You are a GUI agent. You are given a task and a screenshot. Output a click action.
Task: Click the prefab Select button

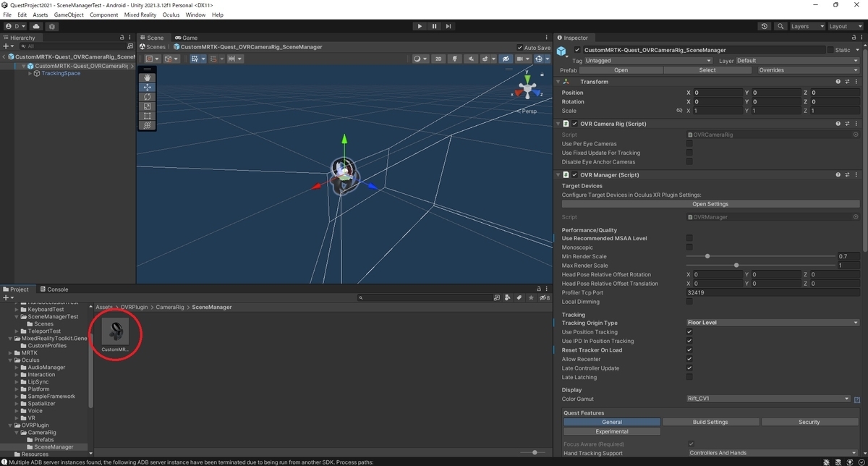[x=707, y=70]
